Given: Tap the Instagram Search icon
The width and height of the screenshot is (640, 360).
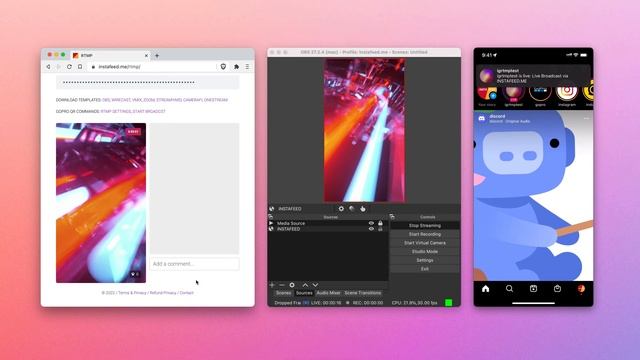Looking at the screenshot, I should (x=509, y=289).
